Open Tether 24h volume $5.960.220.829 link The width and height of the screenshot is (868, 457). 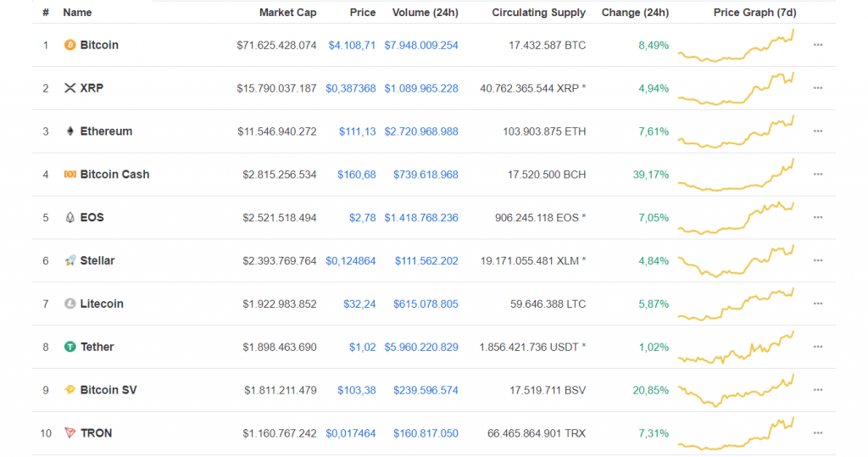(x=420, y=347)
